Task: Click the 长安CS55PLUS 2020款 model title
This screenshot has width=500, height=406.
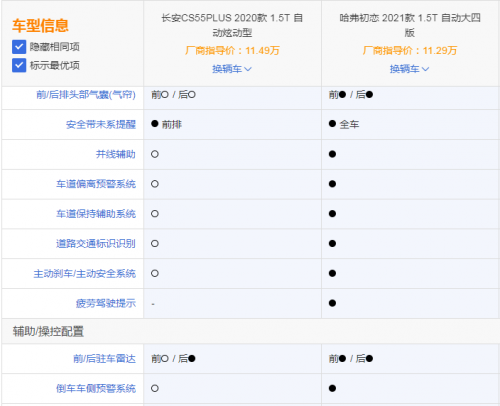Action: (232, 25)
